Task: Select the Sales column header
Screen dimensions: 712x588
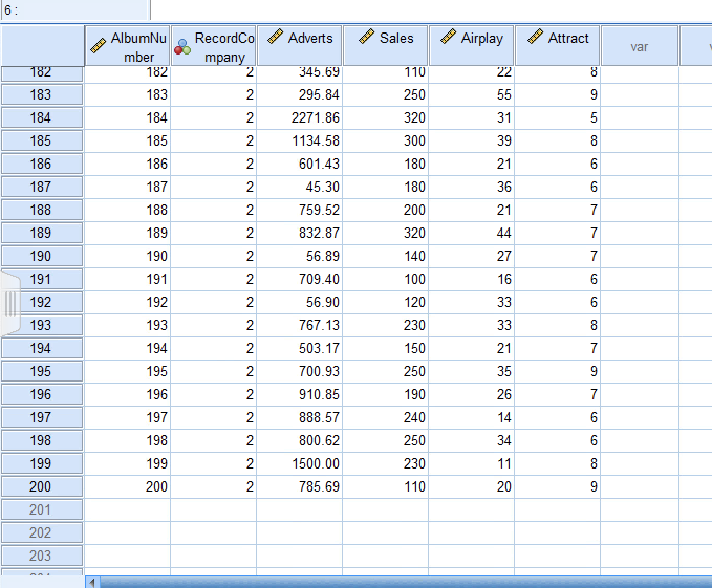Action: (x=385, y=46)
